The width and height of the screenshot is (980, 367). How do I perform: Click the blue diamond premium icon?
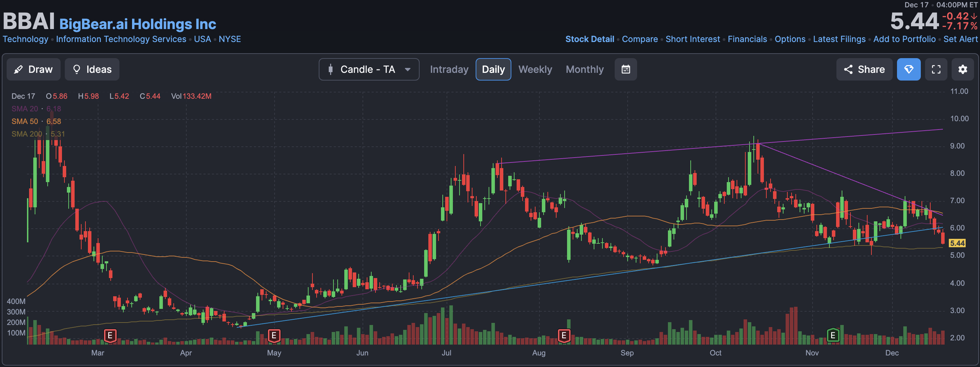pos(909,69)
